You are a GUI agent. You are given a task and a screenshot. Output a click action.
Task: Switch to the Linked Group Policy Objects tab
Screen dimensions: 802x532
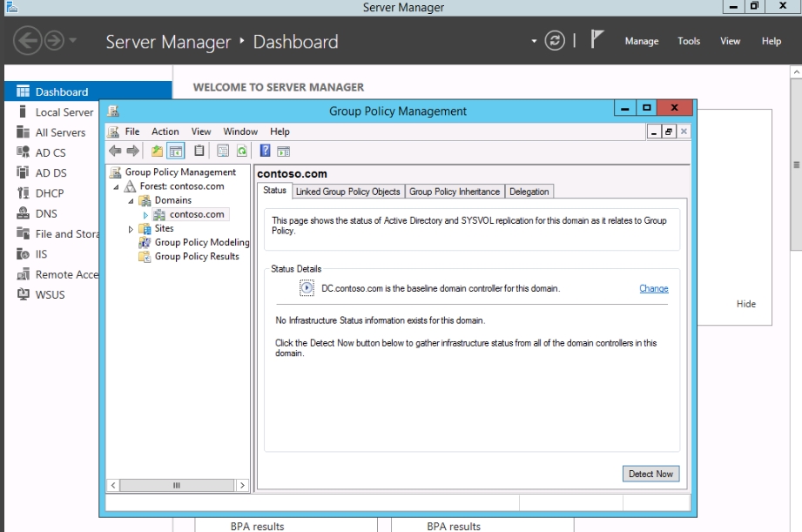tap(347, 192)
